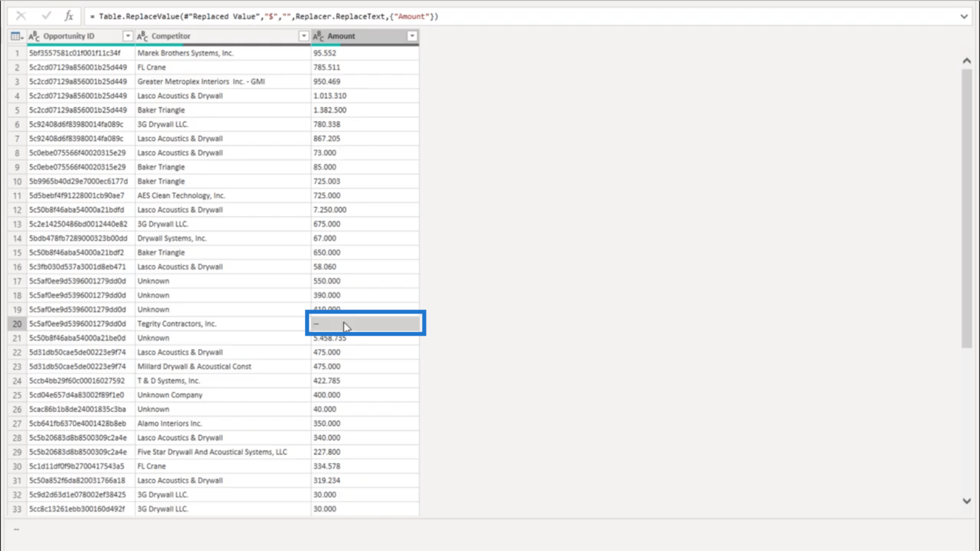Viewport: 980px width, 551px height.
Task: Select row number 33
Action: pos(17,509)
